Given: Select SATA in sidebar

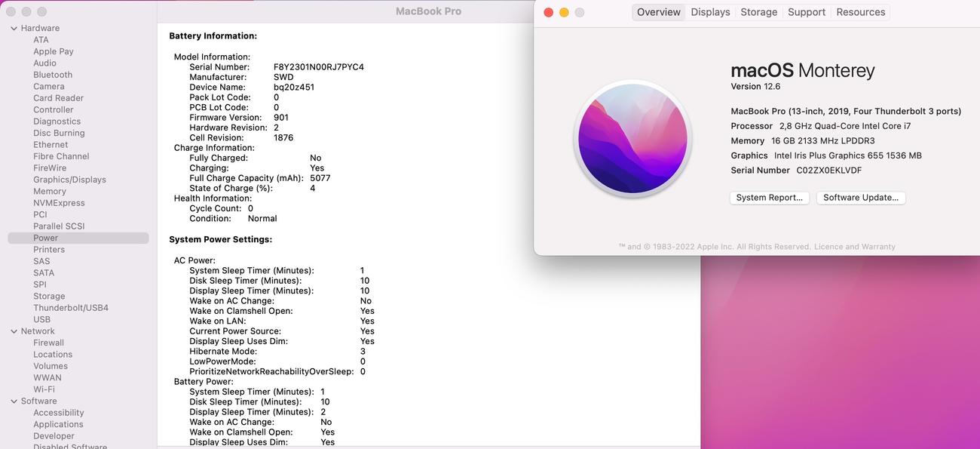Looking at the screenshot, I should (x=44, y=273).
